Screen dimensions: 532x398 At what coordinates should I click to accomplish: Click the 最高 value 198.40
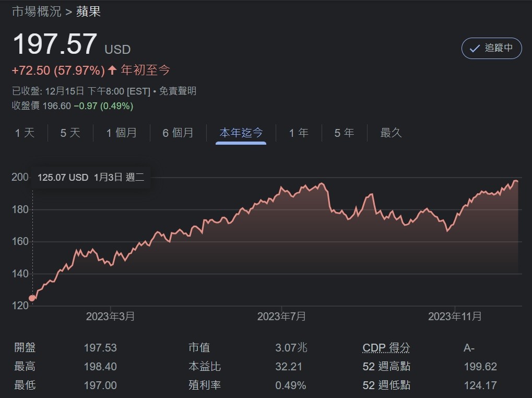pos(100,367)
